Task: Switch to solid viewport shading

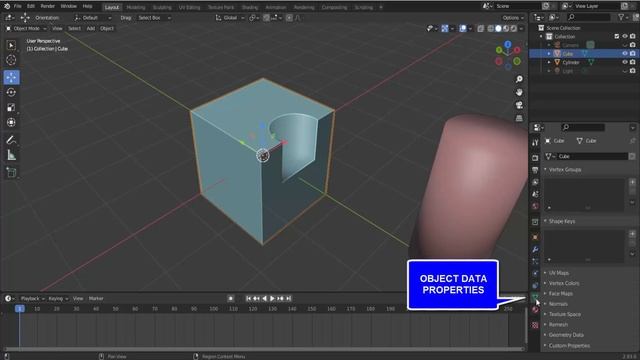Action: click(x=498, y=29)
